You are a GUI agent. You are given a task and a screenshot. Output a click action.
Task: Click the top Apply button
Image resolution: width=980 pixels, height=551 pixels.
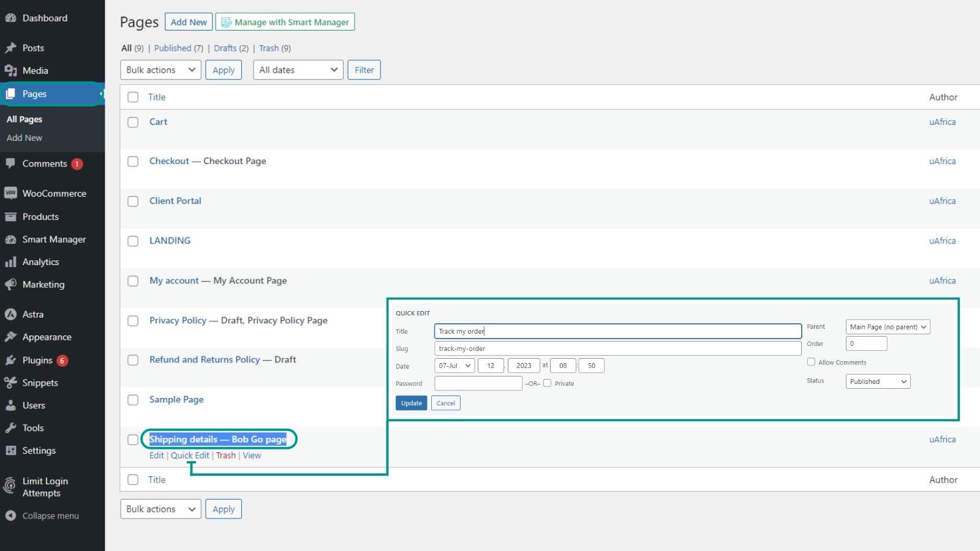pyautogui.click(x=224, y=70)
